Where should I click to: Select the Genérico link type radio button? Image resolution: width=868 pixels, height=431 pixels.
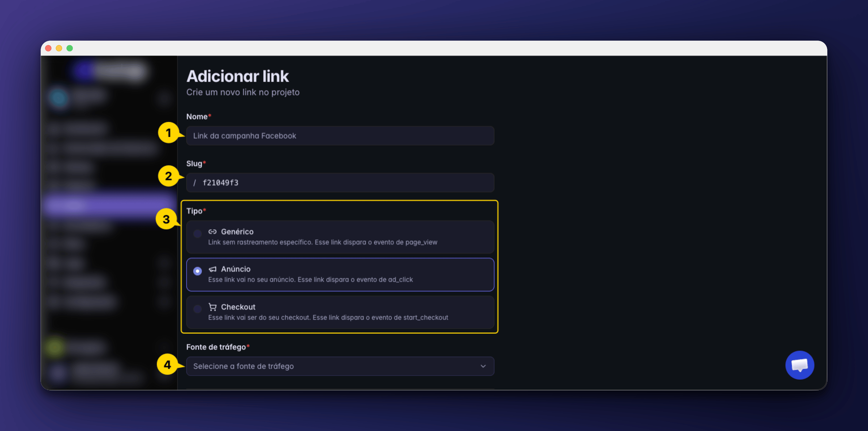click(x=197, y=233)
